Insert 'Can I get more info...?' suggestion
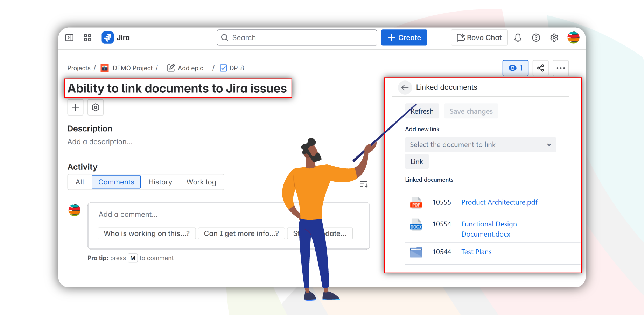This screenshot has width=644, height=315. [x=241, y=233]
